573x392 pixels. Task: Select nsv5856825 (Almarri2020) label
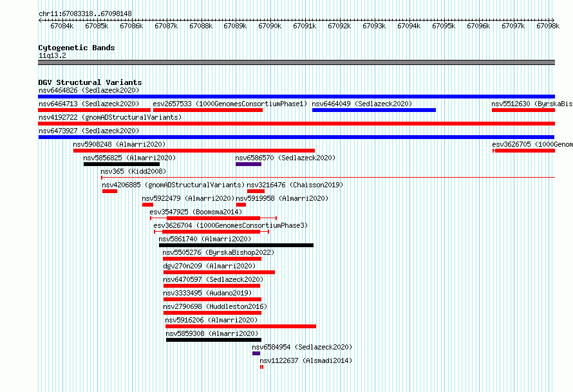click(129, 158)
